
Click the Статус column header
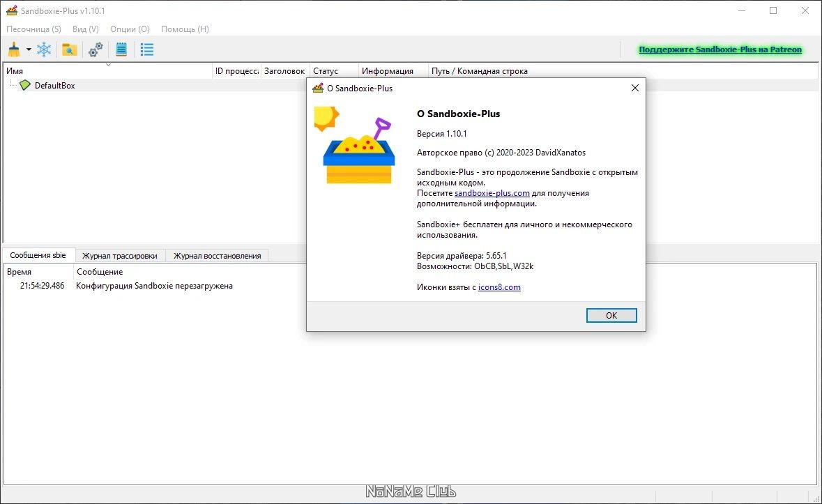tap(334, 70)
